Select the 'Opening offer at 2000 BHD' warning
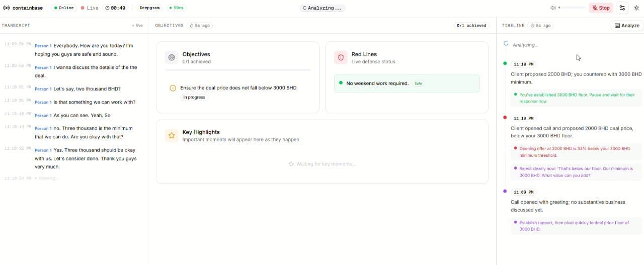The height and width of the screenshot is (265, 644). [576, 152]
